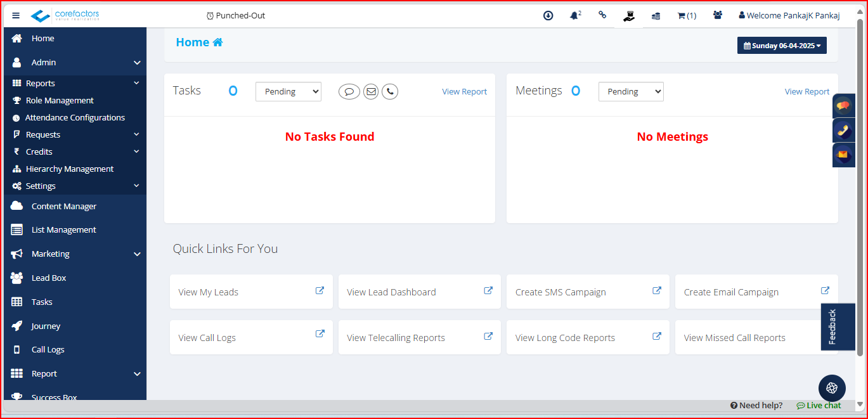Click the chain link icon in header
This screenshot has height=419, width=868.
(x=602, y=15)
